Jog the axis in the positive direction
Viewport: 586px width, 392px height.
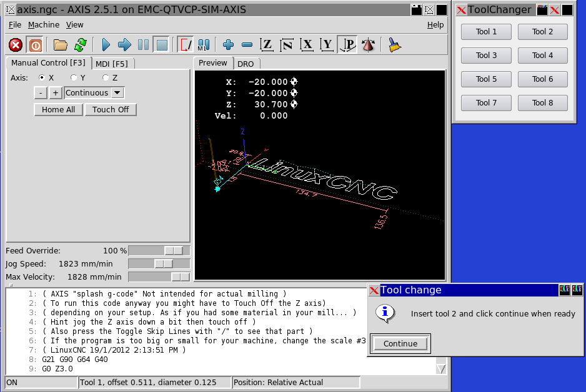[x=56, y=93]
